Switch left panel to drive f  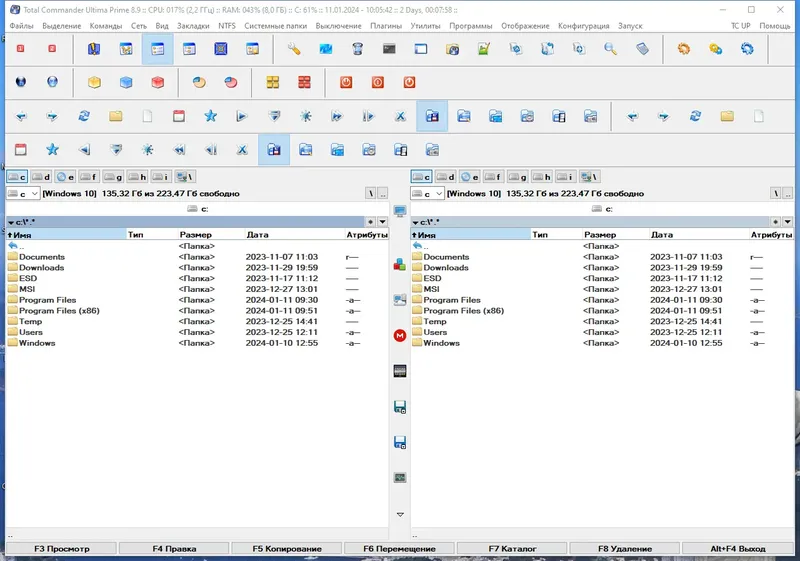coord(89,177)
